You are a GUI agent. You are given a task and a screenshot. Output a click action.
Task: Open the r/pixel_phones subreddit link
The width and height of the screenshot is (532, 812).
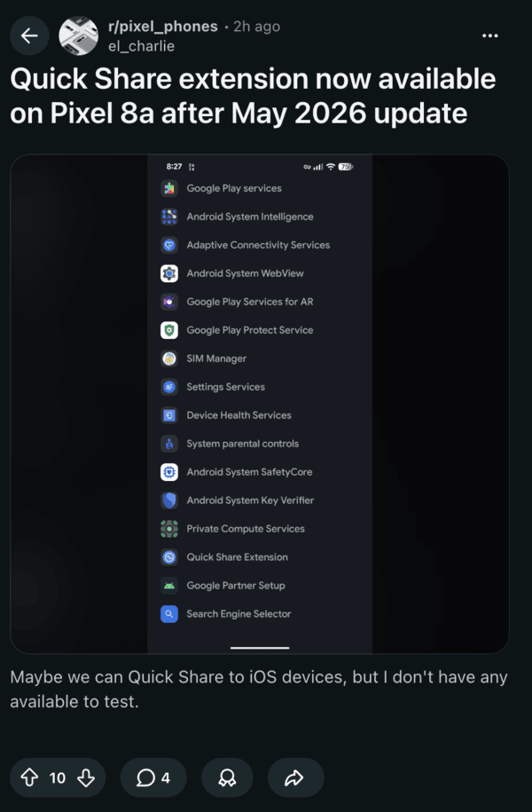pyautogui.click(x=163, y=27)
